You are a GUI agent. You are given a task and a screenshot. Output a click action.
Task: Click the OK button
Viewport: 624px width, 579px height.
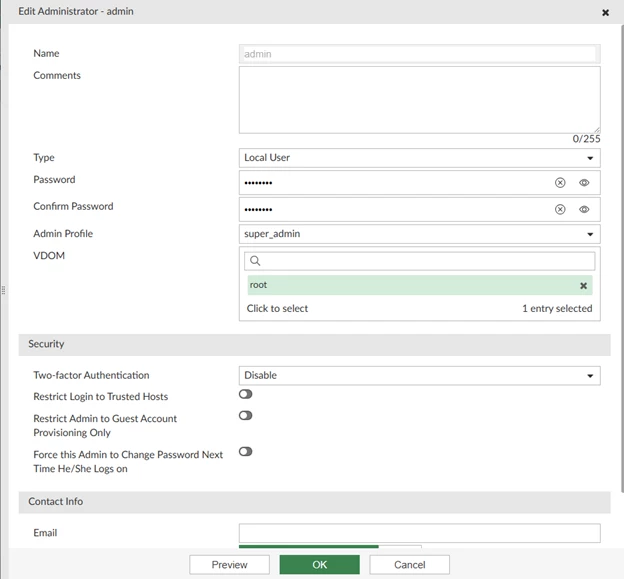tap(320, 565)
